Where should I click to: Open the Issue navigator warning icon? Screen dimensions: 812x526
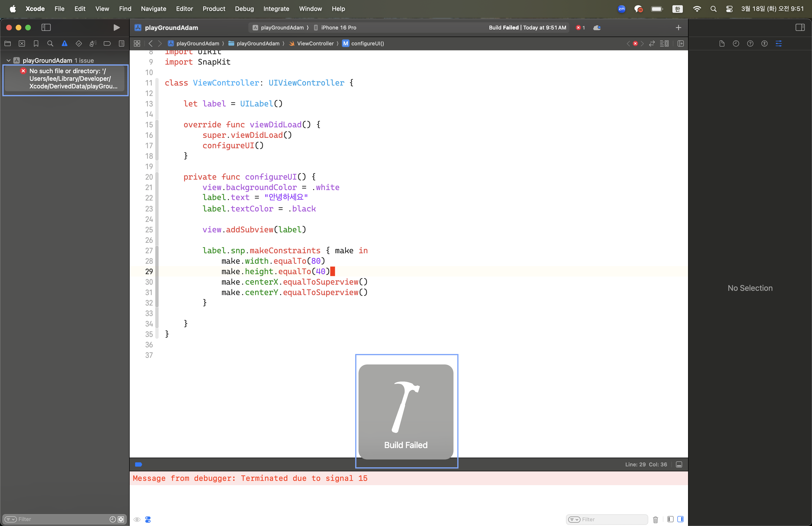pos(65,43)
